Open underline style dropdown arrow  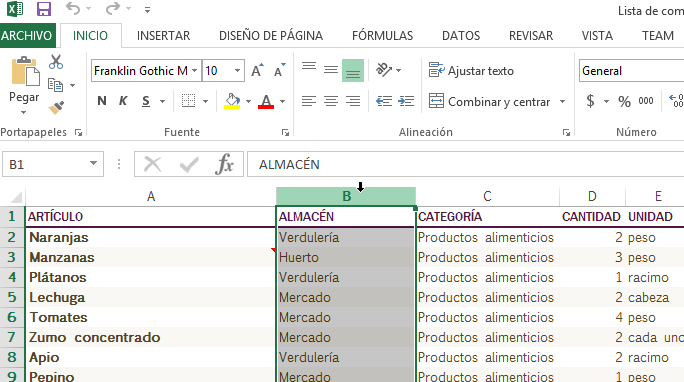(162, 102)
